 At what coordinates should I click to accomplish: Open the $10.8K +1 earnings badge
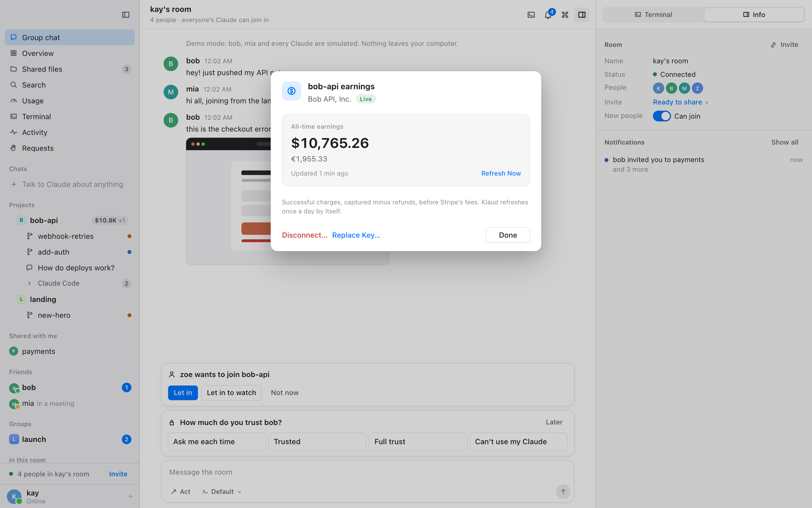(x=110, y=220)
